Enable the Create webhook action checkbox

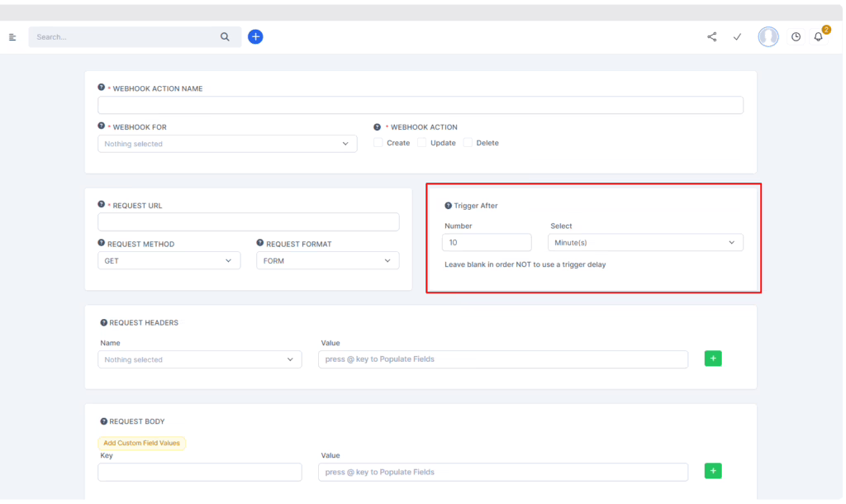click(x=378, y=143)
